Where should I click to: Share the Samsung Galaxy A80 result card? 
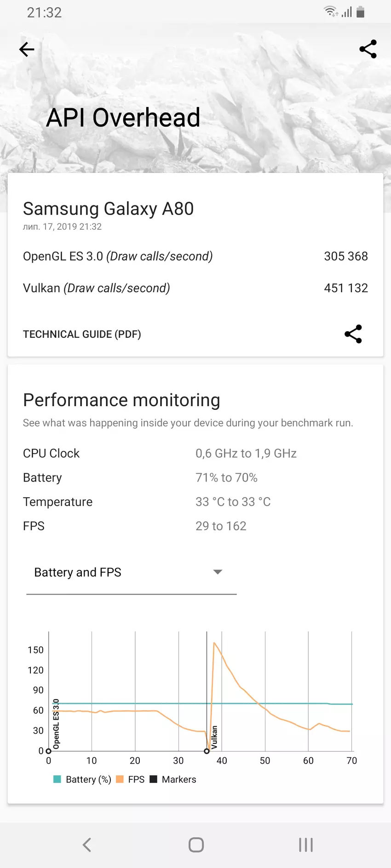pyautogui.click(x=353, y=334)
